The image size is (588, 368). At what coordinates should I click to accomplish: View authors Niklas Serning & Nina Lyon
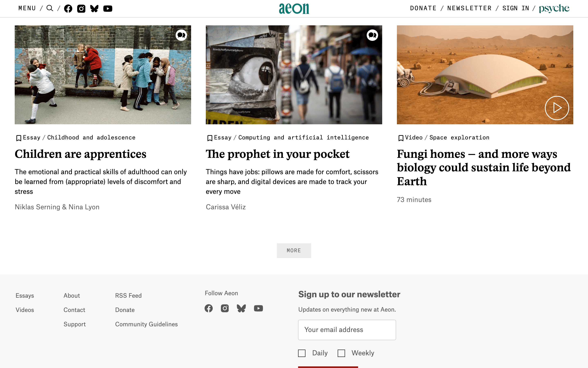[x=57, y=207]
